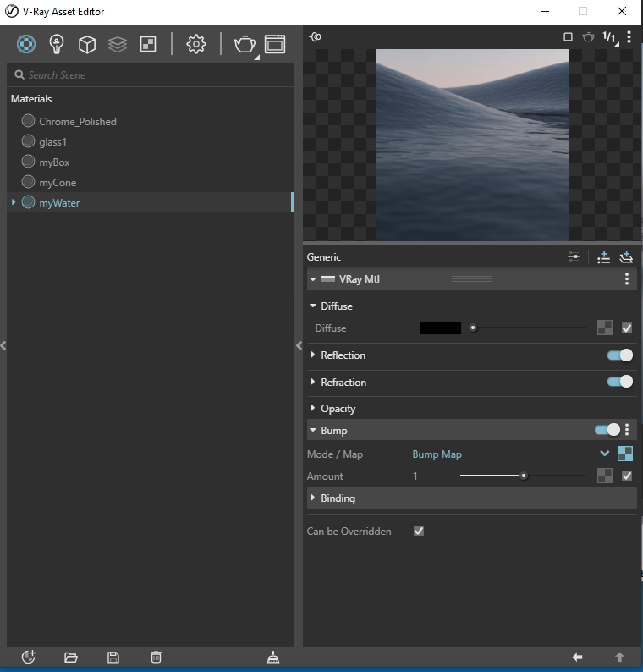Open the Bump Map mode dropdown
This screenshot has height=672, width=643.
click(x=604, y=454)
